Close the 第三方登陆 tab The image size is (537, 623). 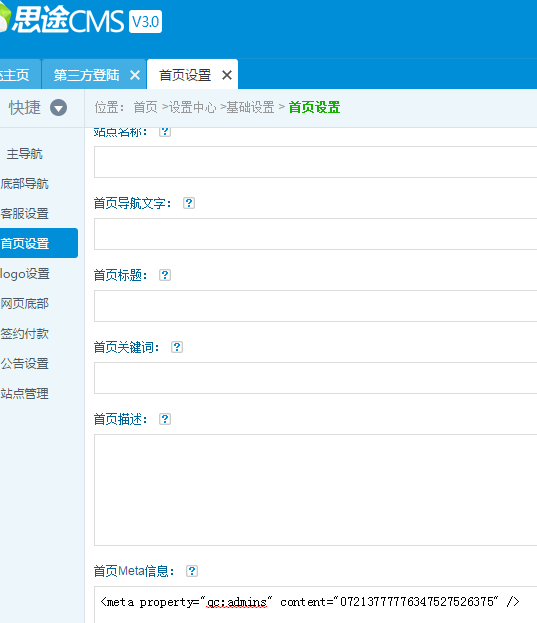tap(135, 75)
